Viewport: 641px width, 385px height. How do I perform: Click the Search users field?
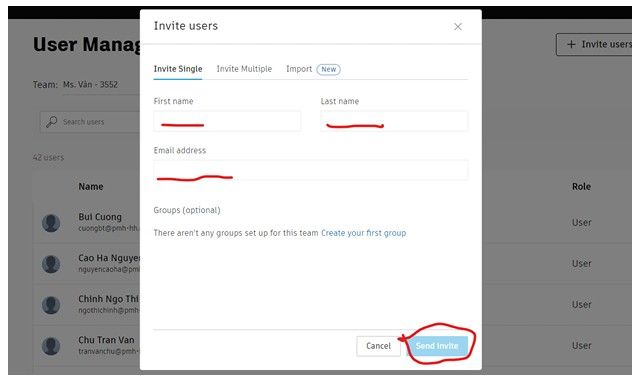[x=90, y=122]
